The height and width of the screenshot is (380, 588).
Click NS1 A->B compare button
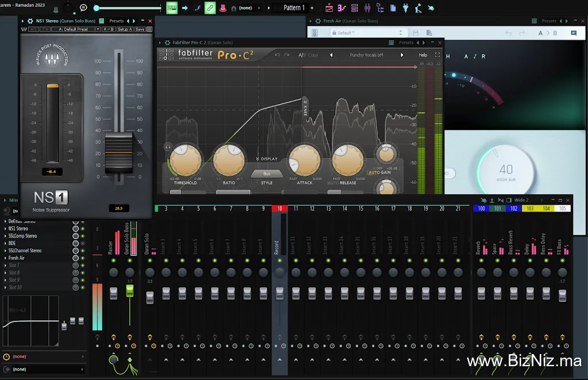tap(109, 29)
